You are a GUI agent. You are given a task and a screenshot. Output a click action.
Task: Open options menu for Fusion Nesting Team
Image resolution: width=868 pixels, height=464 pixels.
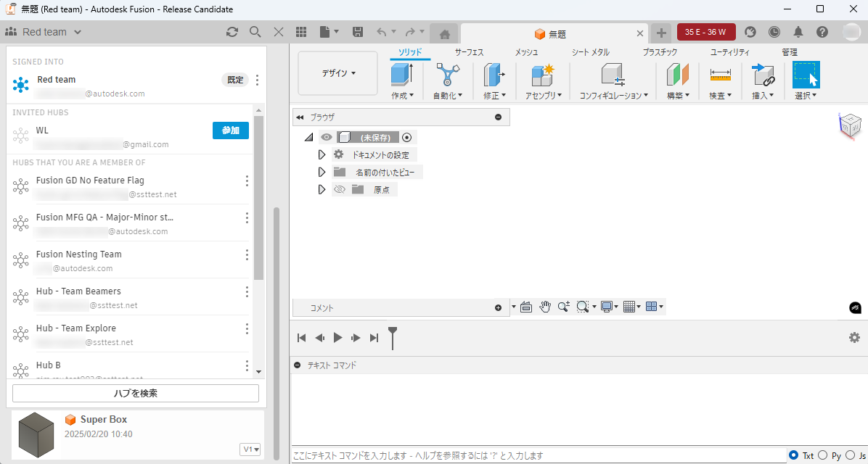click(247, 255)
